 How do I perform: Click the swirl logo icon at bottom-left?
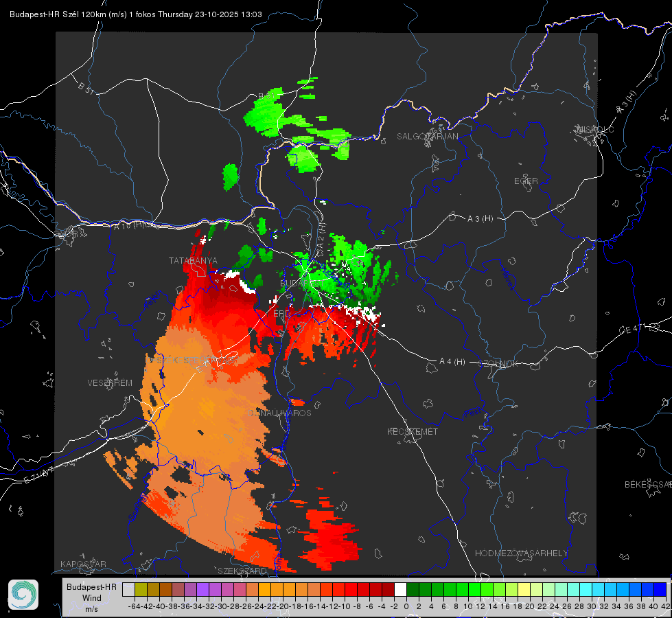(23, 595)
